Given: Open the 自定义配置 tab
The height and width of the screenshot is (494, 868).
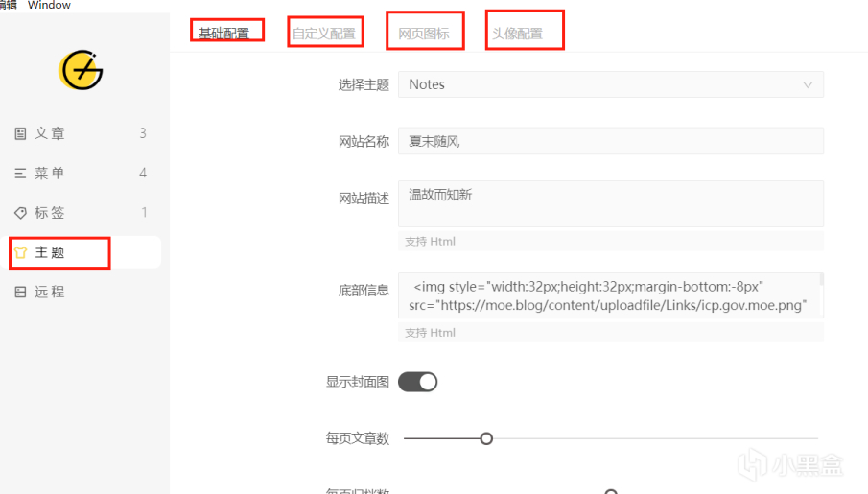Looking at the screenshot, I should point(323,34).
